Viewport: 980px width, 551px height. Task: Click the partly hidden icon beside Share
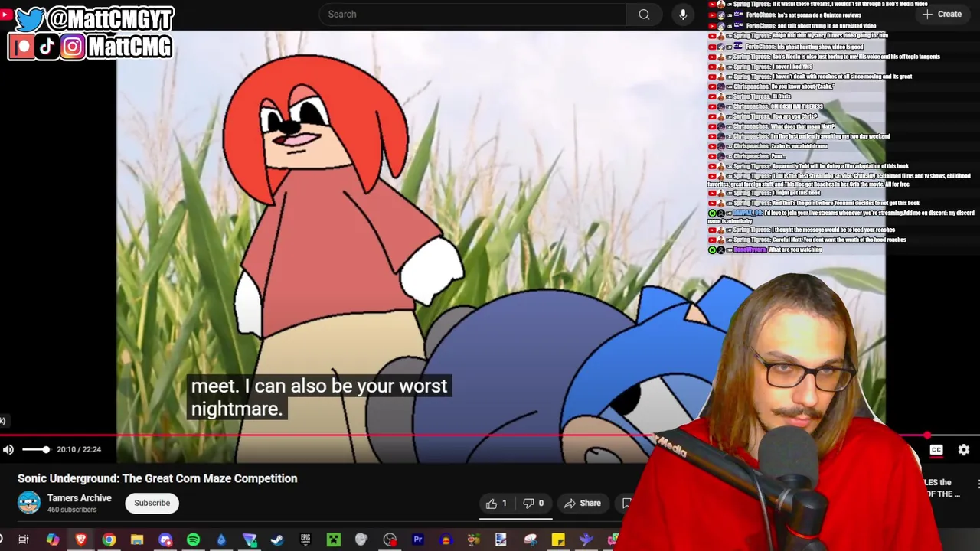pos(627,503)
